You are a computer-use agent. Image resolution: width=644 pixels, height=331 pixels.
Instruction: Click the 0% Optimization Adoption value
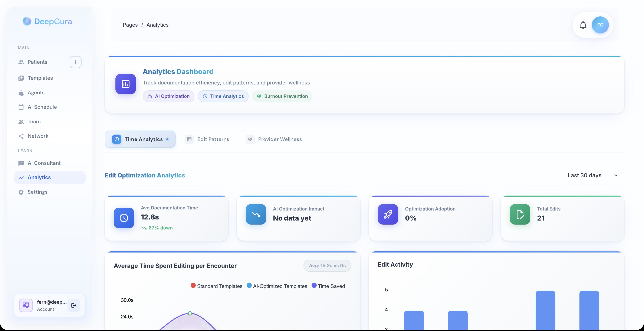coord(411,218)
